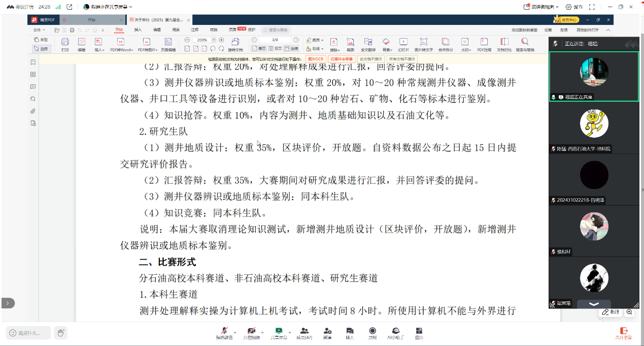This screenshot has width=644, height=346.
Task: Open the members (成员) list icon
Action: coord(304,333)
